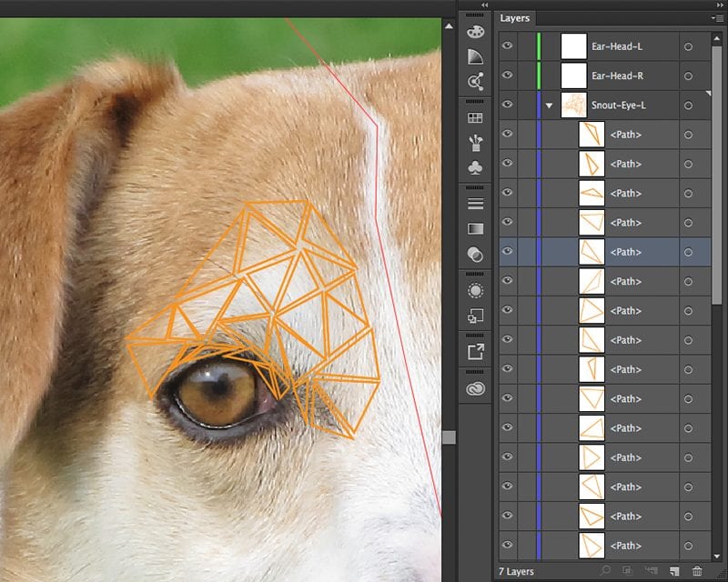
Task: Open the Transparency panel
Action: click(x=475, y=254)
